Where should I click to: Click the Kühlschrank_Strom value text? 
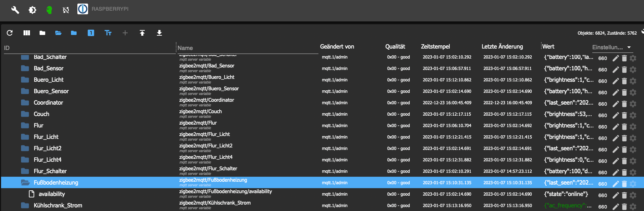[x=568, y=205]
